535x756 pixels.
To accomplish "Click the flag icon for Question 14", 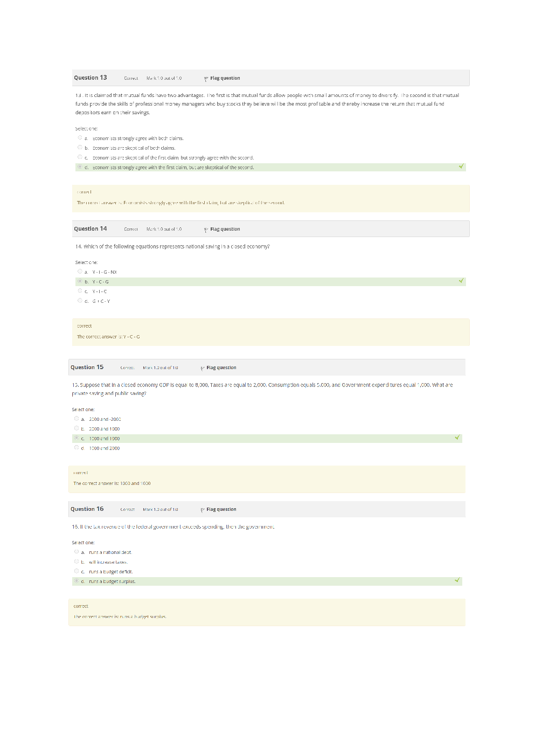I will pyautogui.click(x=206, y=230).
